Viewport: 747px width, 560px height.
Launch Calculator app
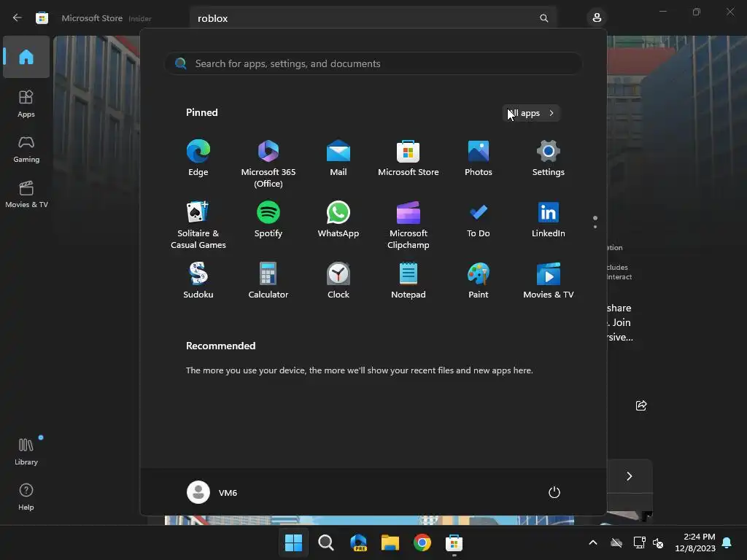[268, 281]
